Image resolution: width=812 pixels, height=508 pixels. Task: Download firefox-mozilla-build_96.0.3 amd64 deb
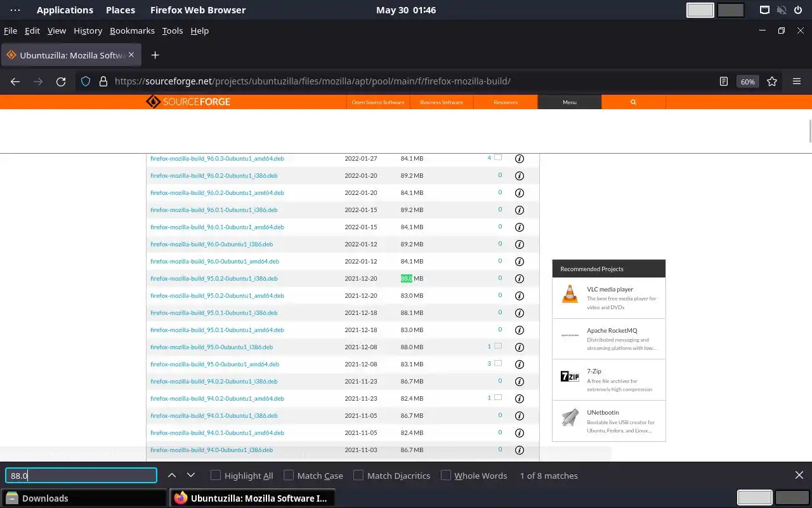217,159
